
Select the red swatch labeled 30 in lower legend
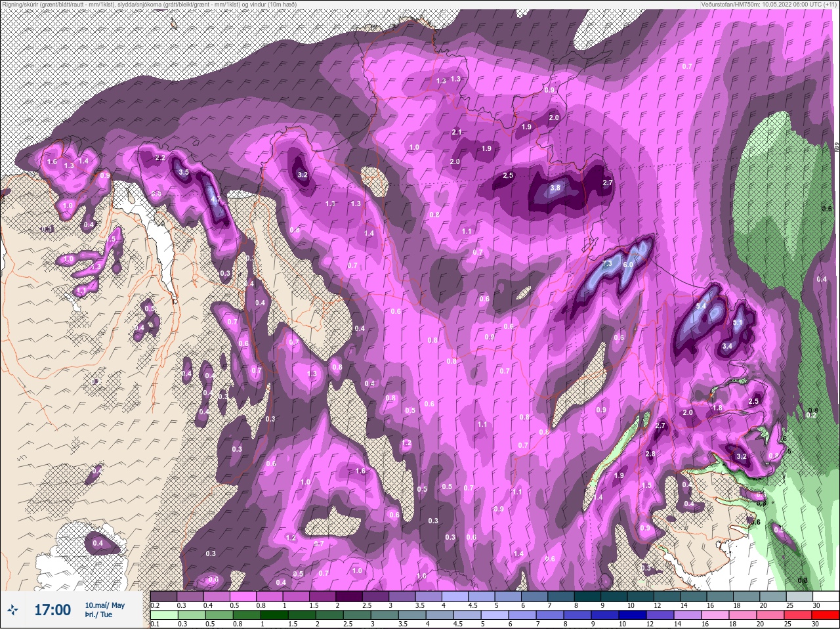(826, 615)
